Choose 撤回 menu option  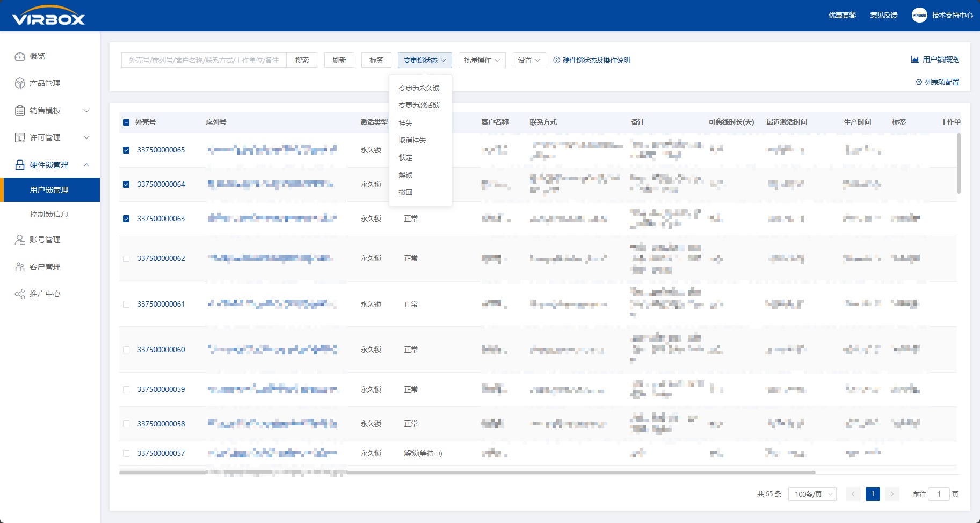[405, 192]
